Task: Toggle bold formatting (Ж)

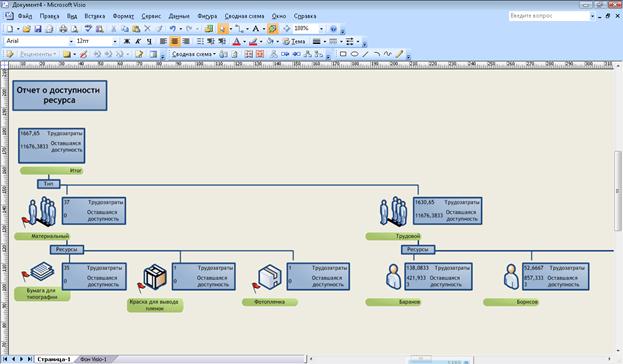Action: (x=127, y=41)
